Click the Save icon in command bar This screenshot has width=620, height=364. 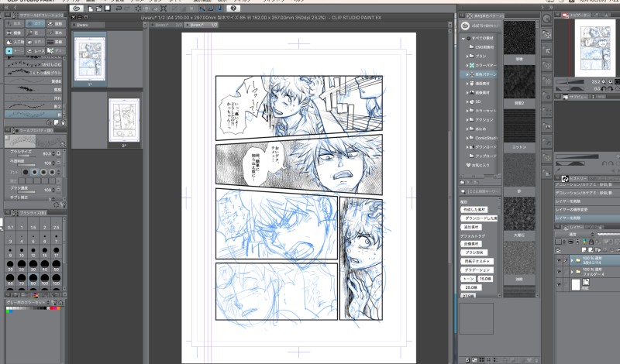pyautogui.click(x=107, y=9)
